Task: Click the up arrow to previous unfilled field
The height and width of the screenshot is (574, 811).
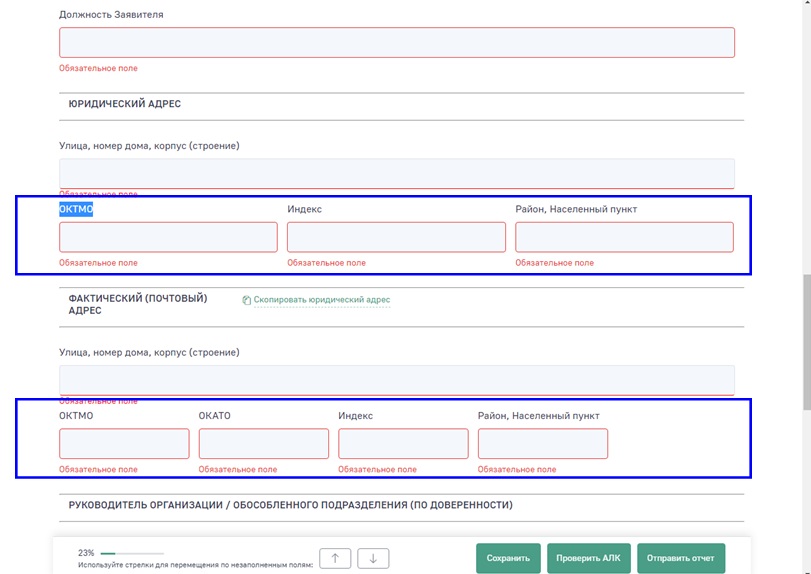Action: point(335,558)
